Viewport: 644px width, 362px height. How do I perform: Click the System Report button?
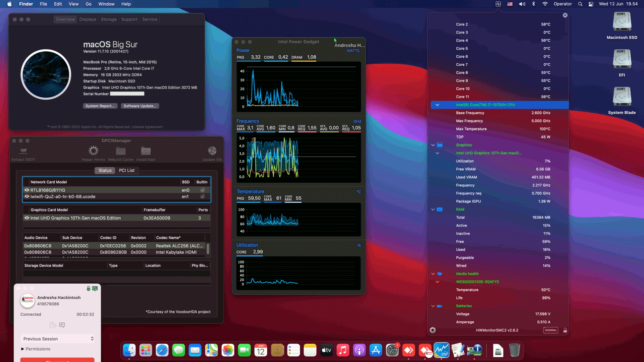coord(100,106)
